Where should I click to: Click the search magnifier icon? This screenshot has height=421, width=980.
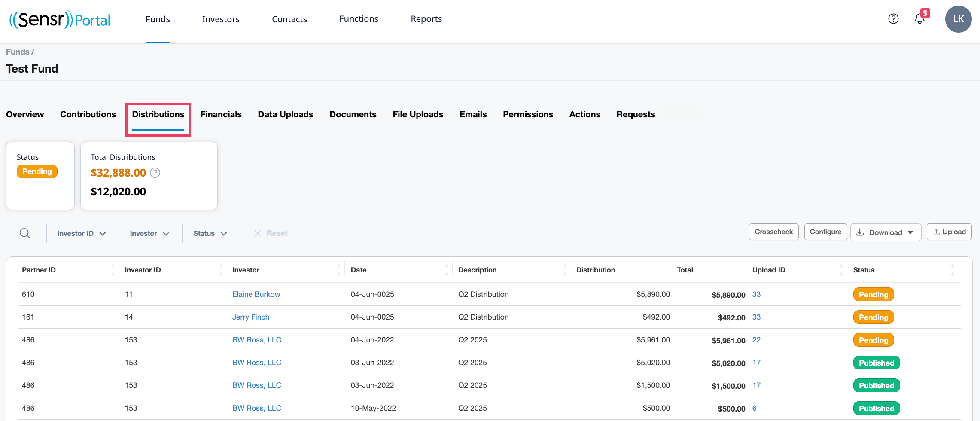click(25, 233)
